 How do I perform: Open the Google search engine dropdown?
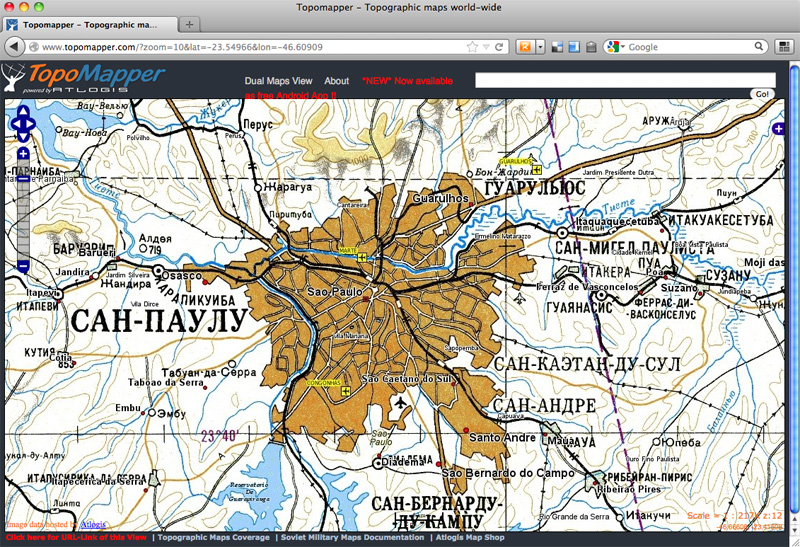(620, 47)
